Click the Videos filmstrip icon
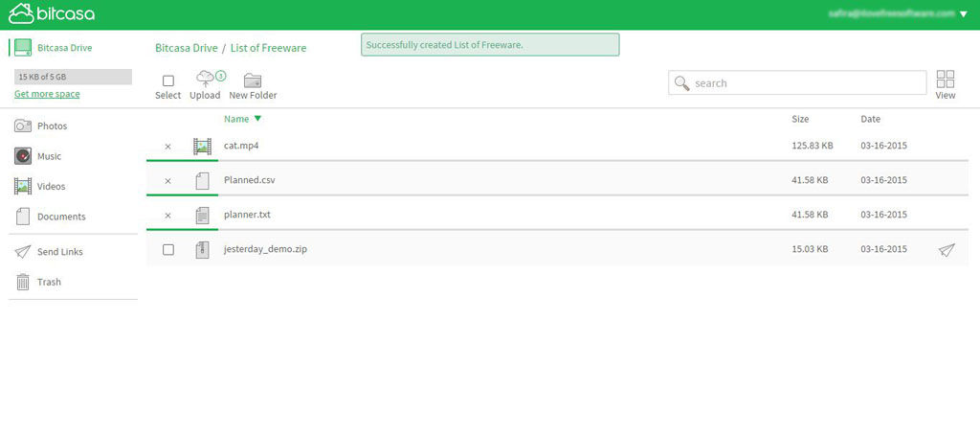Screen dimensions: 980x434 tap(23, 186)
